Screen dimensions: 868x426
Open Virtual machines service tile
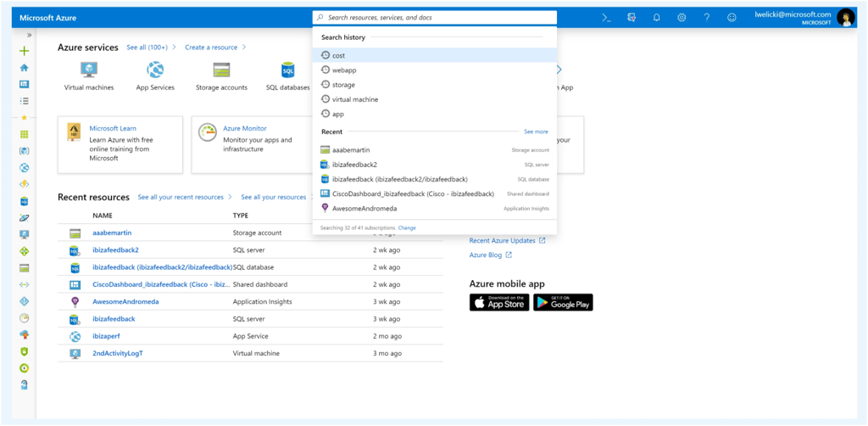pos(88,76)
